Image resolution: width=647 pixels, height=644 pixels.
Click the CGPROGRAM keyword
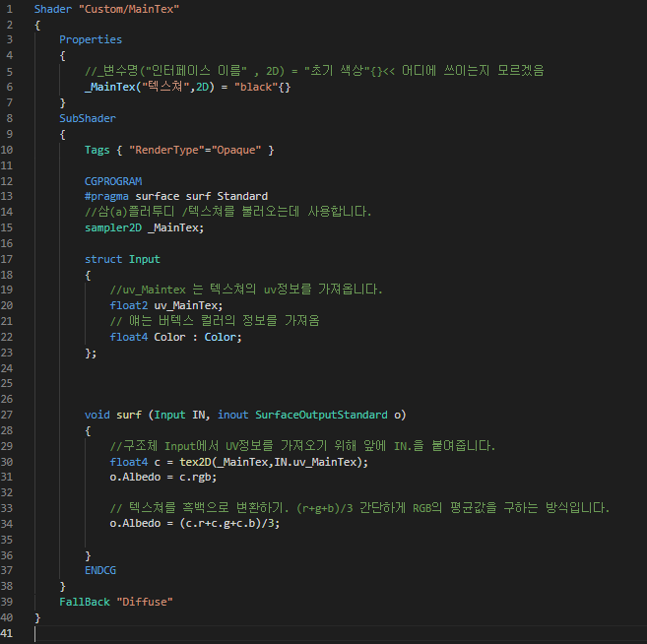pyautogui.click(x=113, y=181)
